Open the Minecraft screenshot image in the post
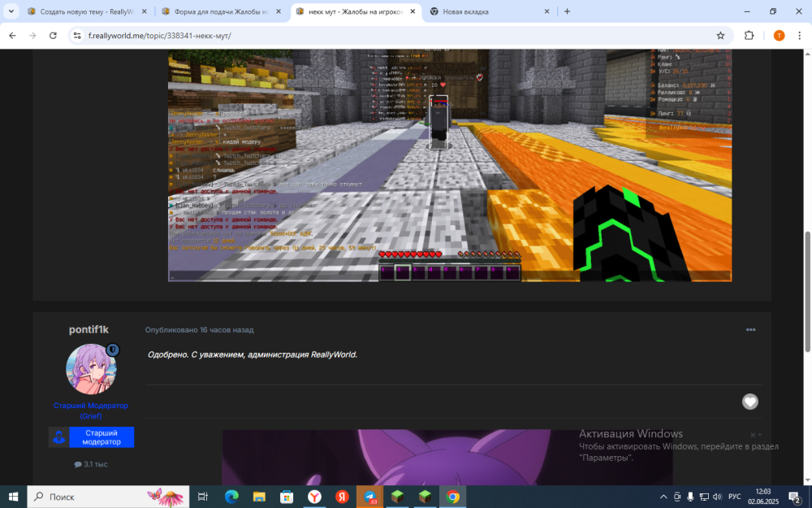This screenshot has width=812, height=508. pos(450,165)
